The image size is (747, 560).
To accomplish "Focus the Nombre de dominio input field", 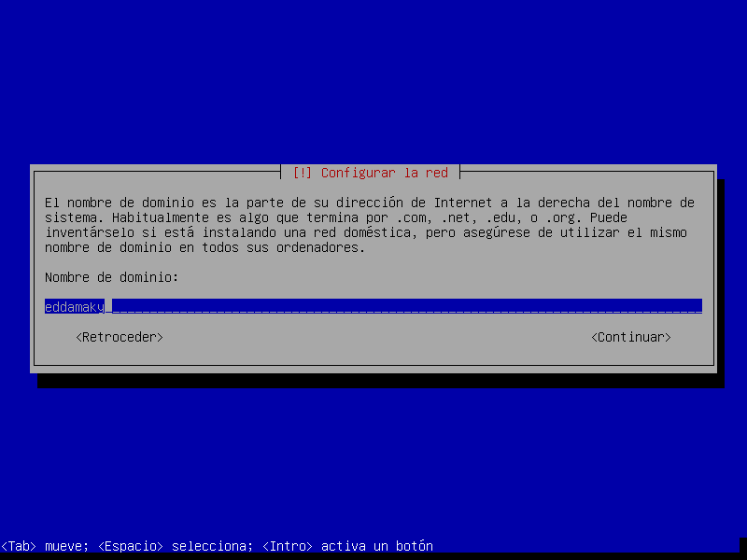I will (x=373, y=306).
